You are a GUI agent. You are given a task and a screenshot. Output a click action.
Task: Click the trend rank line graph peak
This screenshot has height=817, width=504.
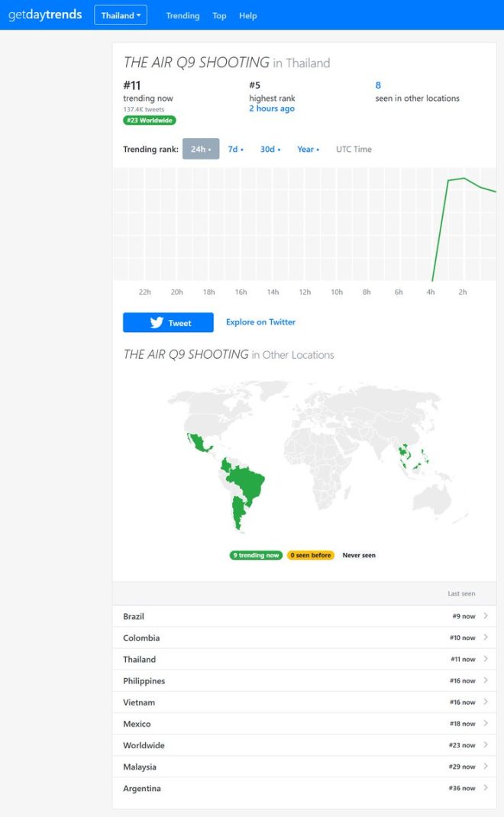pyautogui.click(x=464, y=178)
